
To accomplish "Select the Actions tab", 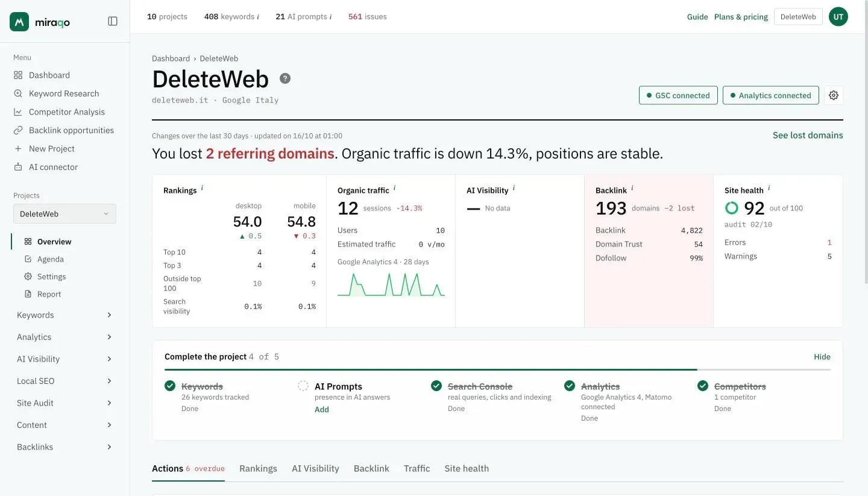I will click(188, 468).
